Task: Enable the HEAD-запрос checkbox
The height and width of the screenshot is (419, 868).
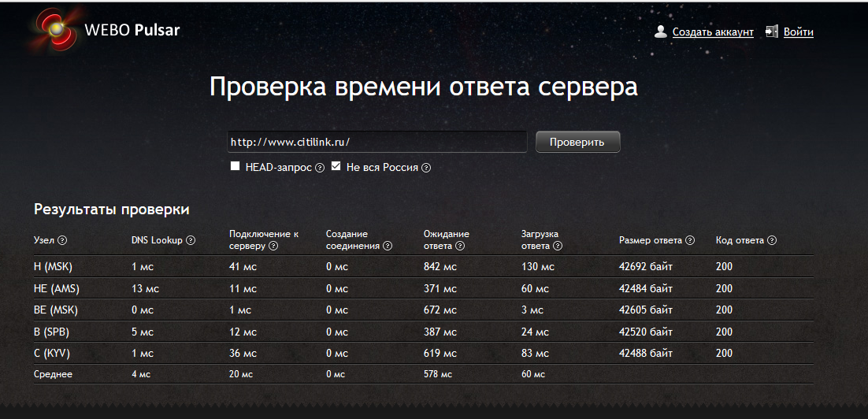Action: click(235, 166)
